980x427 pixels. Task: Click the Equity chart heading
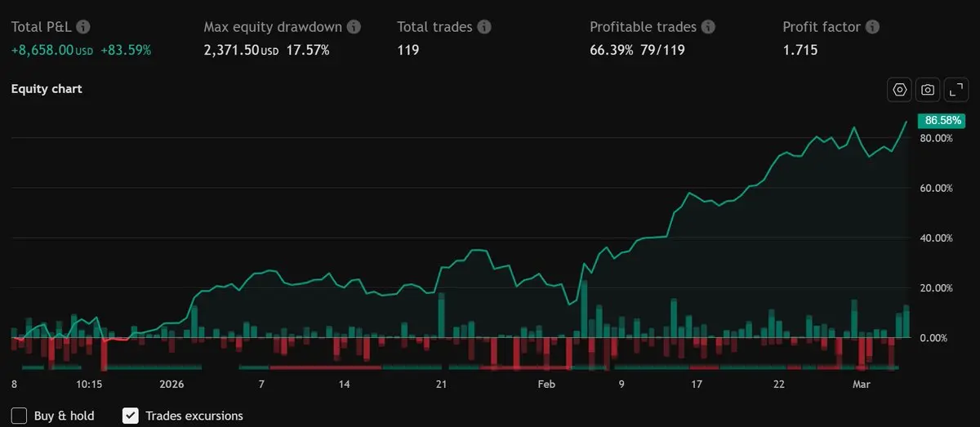tap(47, 89)
